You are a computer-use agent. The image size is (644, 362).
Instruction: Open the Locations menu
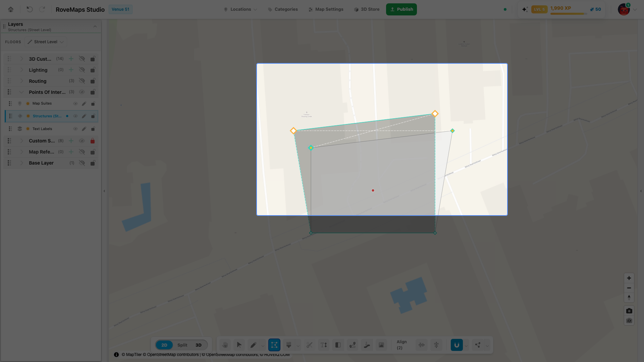click(x=240, y=9)
